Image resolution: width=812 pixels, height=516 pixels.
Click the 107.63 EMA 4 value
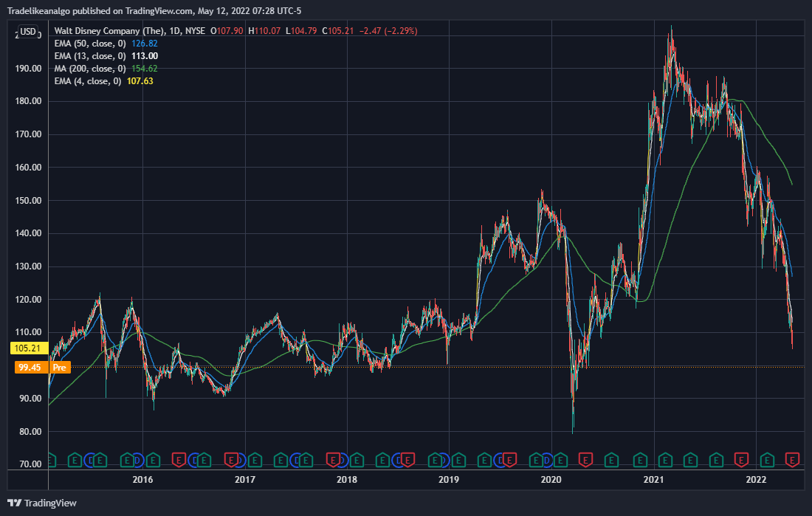coord(140,80)
